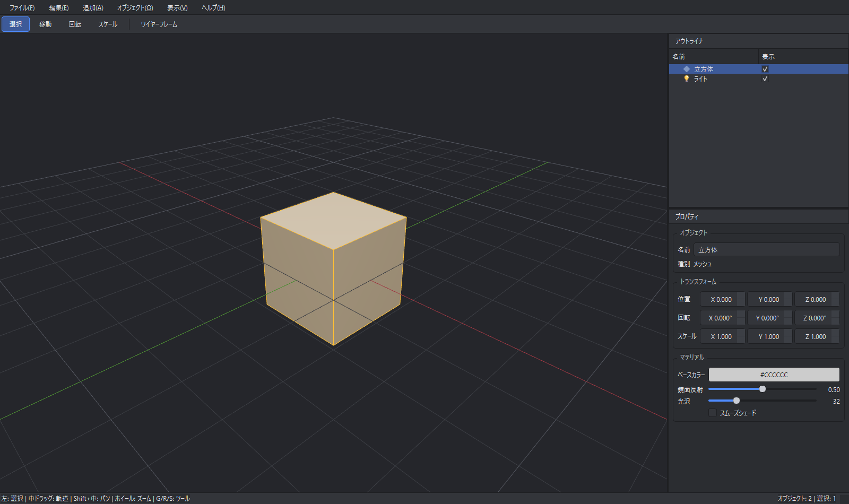
Task: Click the トランスフォーム group label
Action: coord(698,282)
